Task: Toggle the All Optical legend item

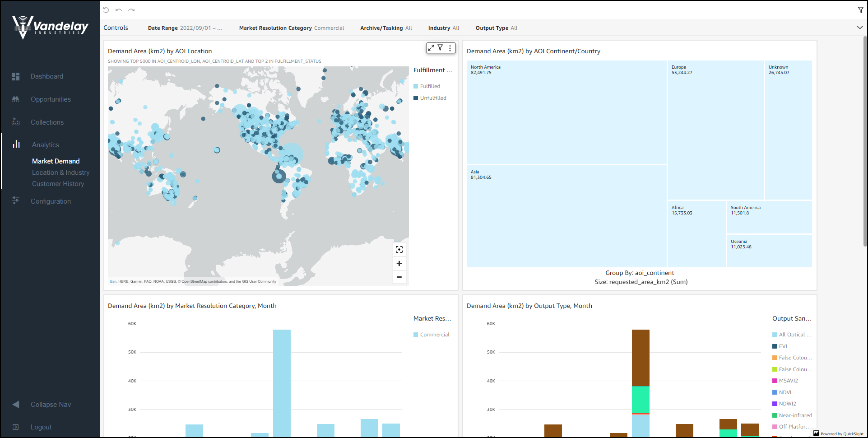Action: click(x=792, y=335)
